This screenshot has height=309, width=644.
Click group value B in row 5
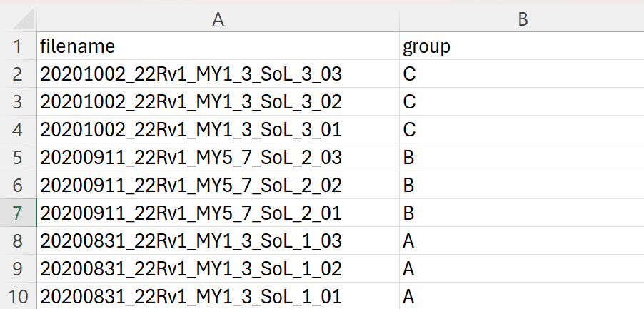point(521,157)
